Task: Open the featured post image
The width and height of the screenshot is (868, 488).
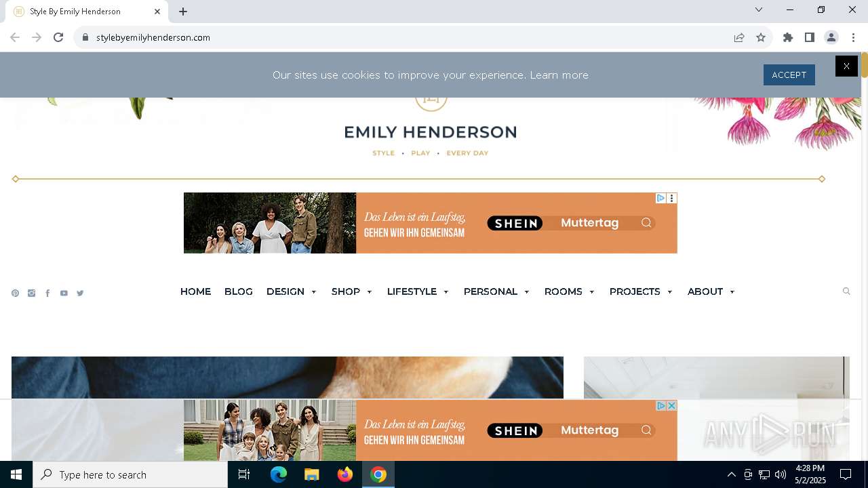Action: point(288,378)
